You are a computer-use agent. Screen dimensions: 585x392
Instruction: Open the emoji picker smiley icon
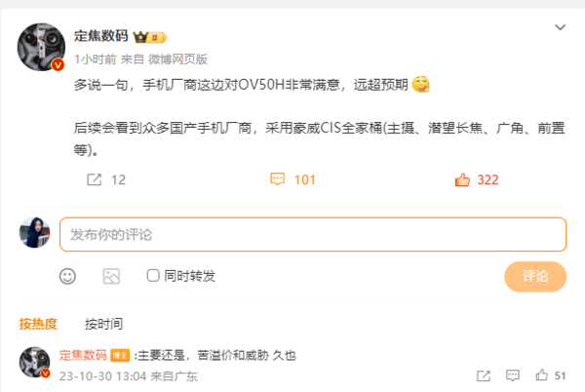(67, 276)
